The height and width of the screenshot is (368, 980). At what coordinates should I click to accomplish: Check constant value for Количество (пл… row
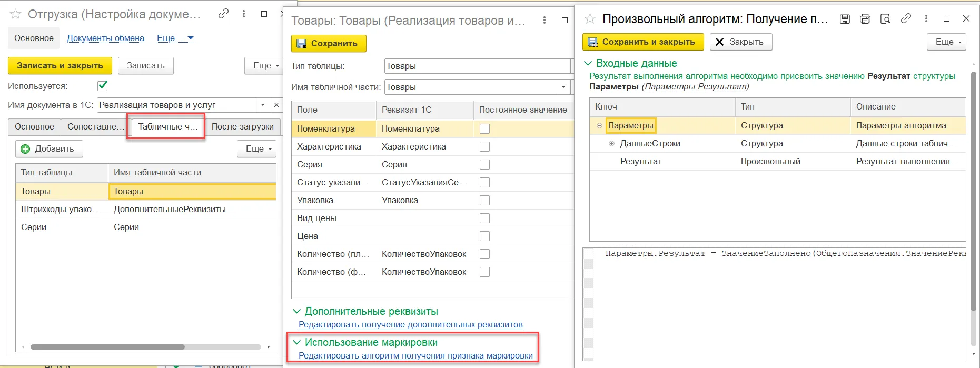[x=485, y=254]
